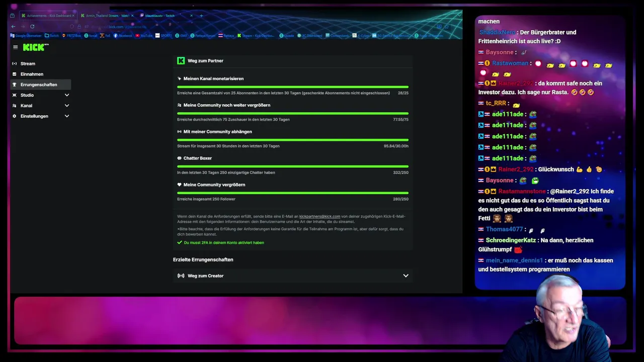Viewport: 644px width, 362px height.
Task: Switch to the blaueklaustv - Twitch tab
Action: click(x=166, y=16)
